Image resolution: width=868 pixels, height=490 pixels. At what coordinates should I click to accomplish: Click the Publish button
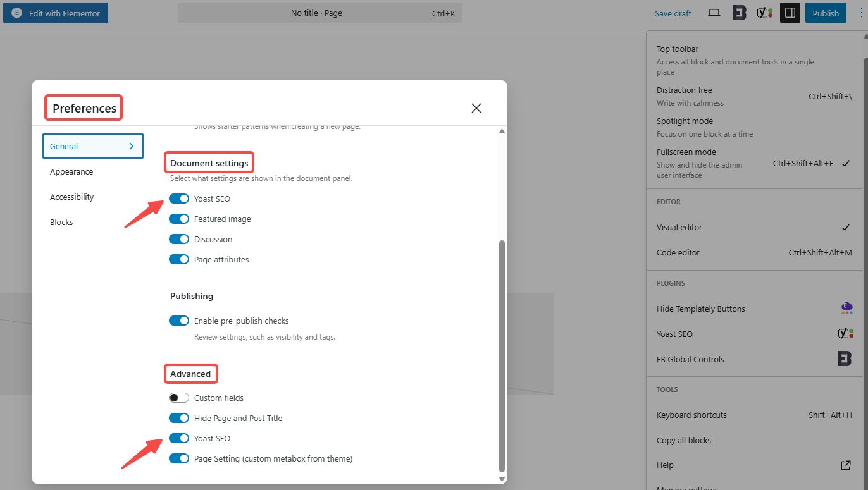click(826, 13)
